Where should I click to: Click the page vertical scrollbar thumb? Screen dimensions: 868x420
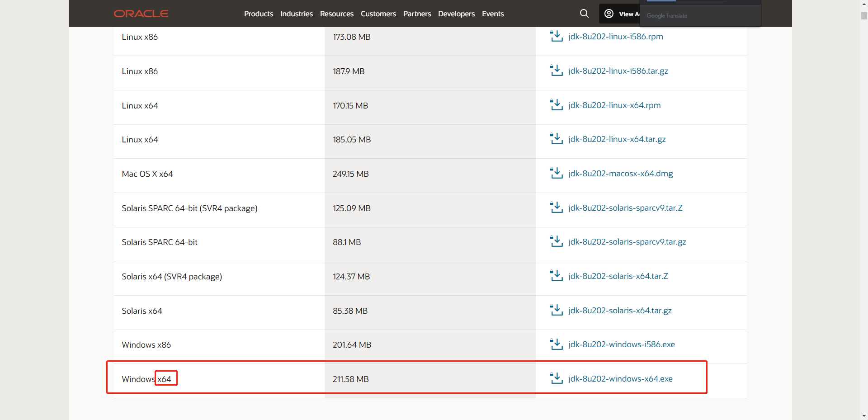pyautogui.click(x=864, y=16)
